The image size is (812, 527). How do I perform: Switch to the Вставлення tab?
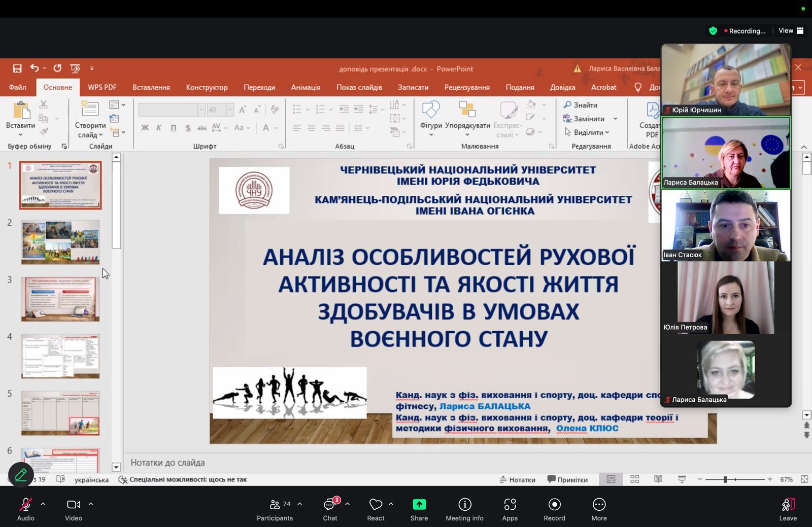click(x=151, y=87)
